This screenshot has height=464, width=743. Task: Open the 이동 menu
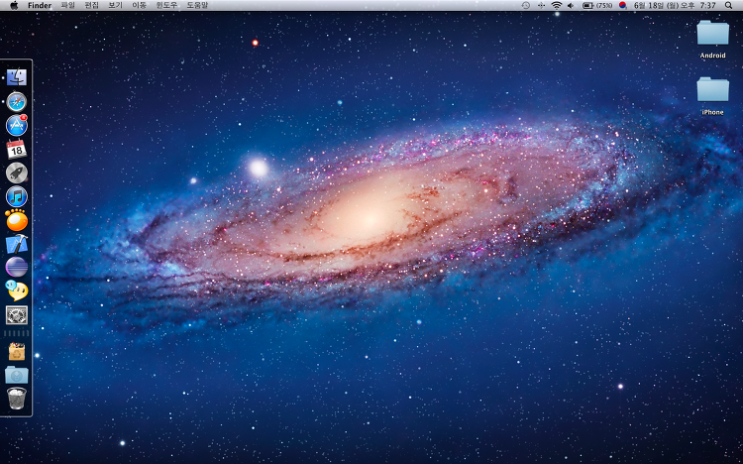(139, 6)
